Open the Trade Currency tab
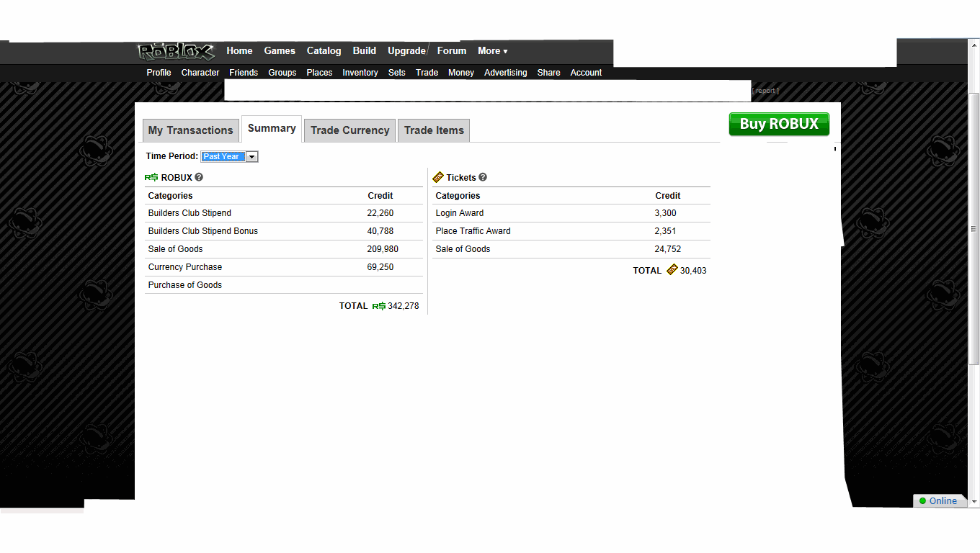 pyautogui.click(x=349, y=130)
